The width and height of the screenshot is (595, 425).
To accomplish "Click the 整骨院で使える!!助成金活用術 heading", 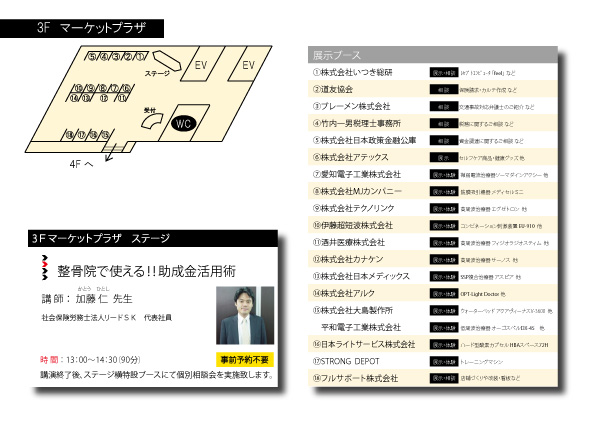I will click(x=146, y=271).
